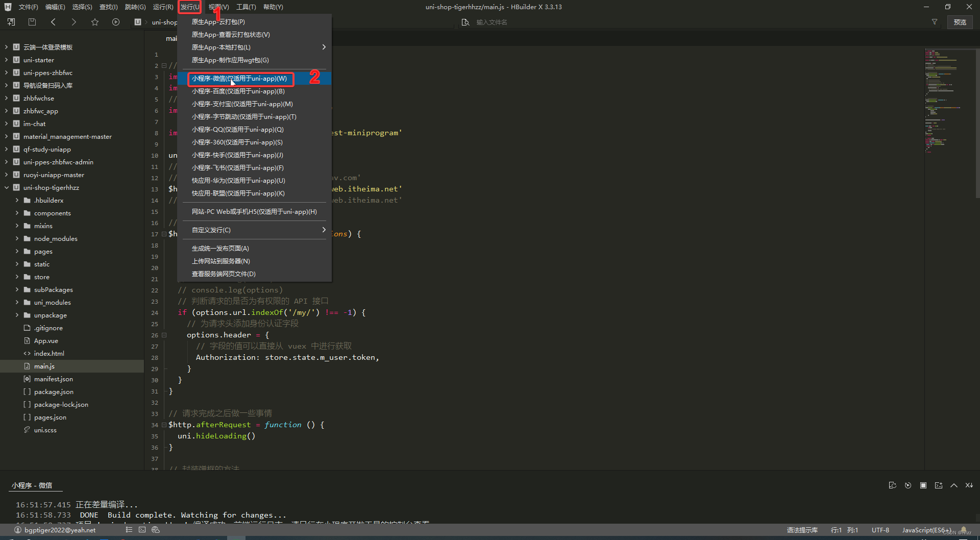Click the file search magnifier icon

[x=465, y=22]
